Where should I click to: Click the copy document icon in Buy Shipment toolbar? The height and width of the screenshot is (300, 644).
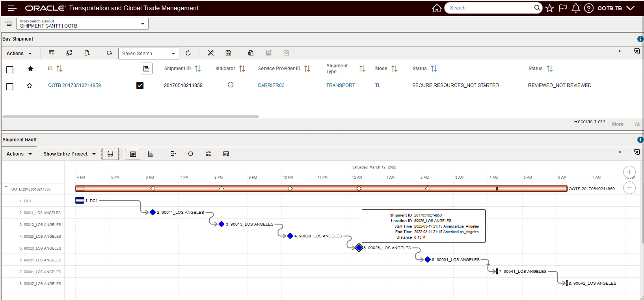[x=251, y=53]
